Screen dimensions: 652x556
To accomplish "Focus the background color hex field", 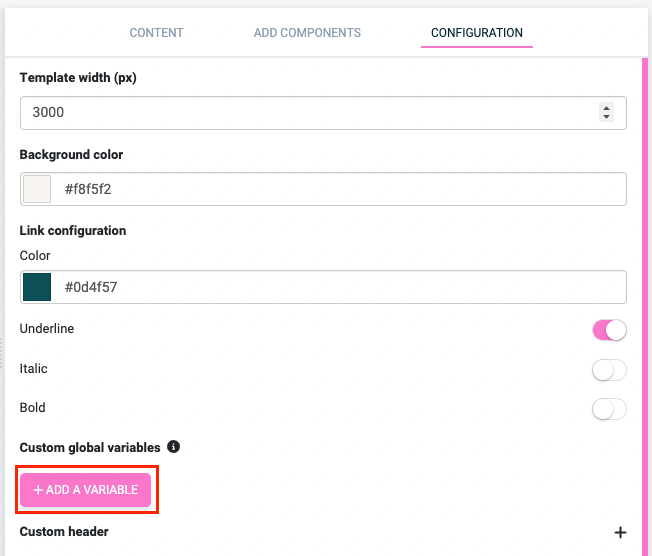I will 330,188.
